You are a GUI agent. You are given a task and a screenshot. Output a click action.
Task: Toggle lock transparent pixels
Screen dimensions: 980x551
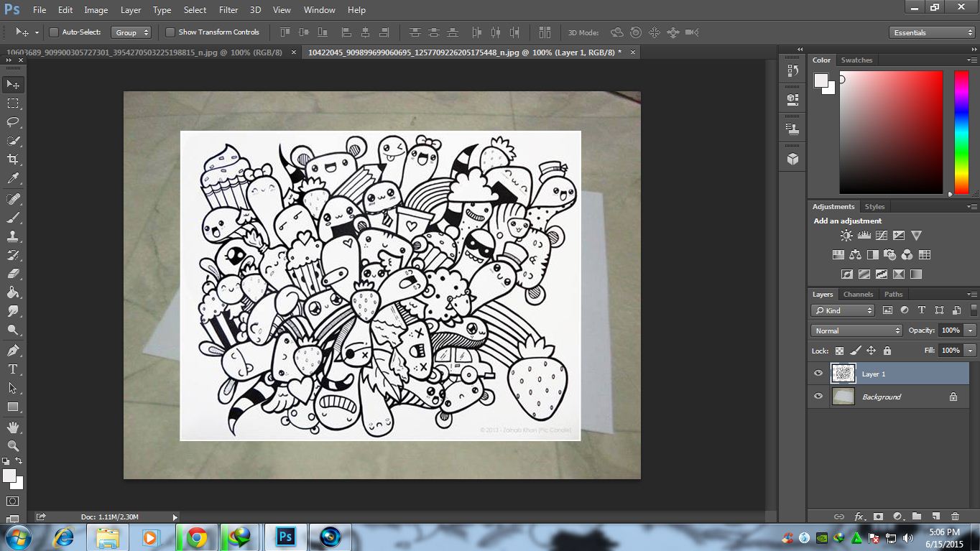839,351
